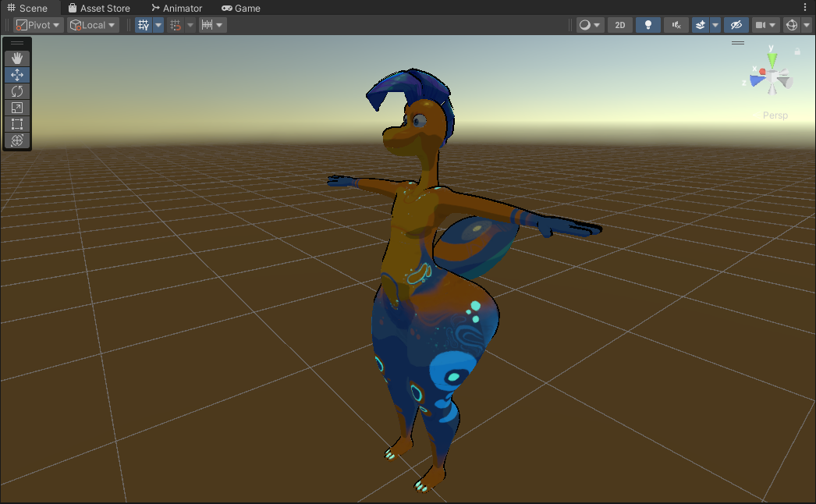Toggle the scene gizmo rotation lock
This screenshot has height=504, width=816.
[x=797, y=51]
